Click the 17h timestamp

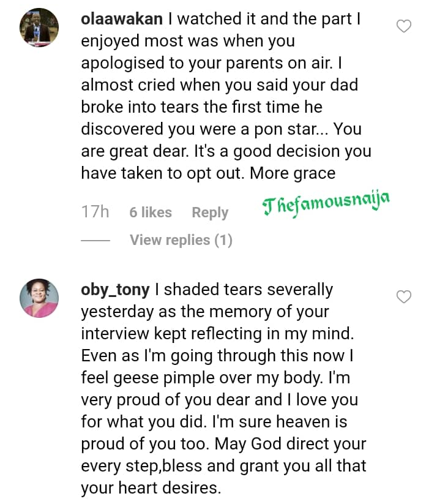[95, 212]
